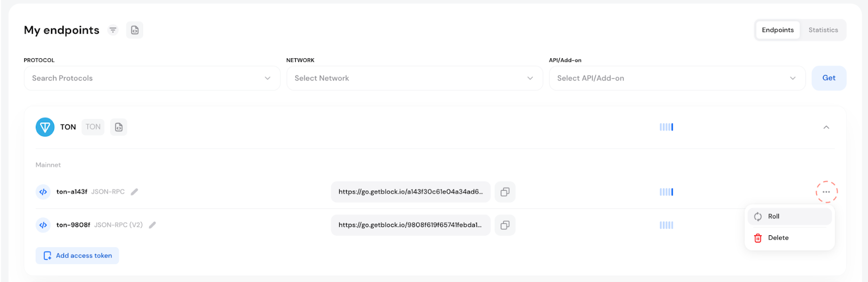
Task: Open the Select Network dropdown
Action: coord(414,78)
